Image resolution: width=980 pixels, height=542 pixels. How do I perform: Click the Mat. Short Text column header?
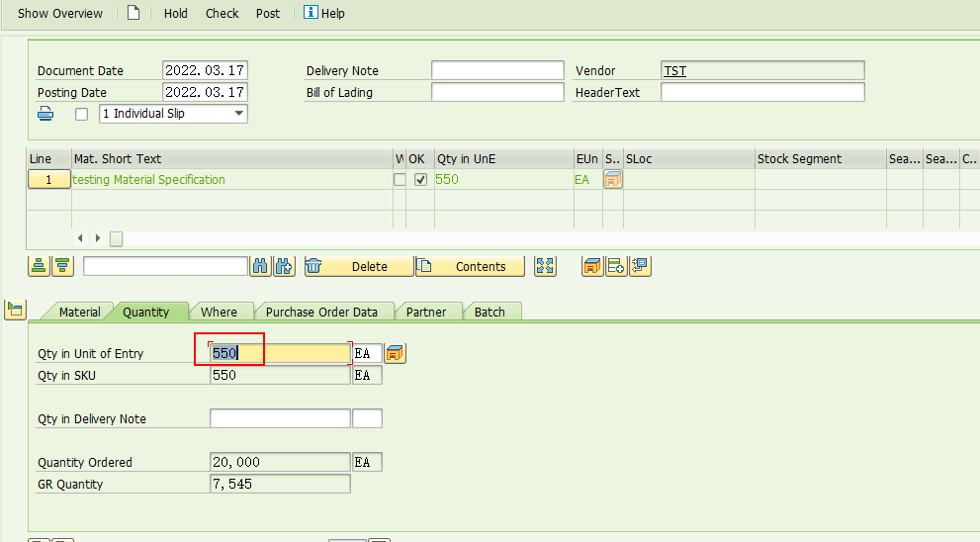(x=231, y=159)
